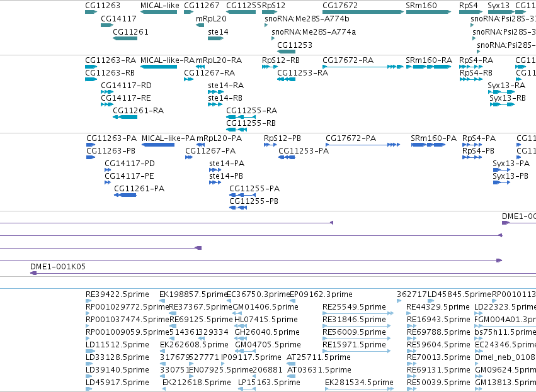
Task: Click transcript CG11267-RA
Action: tap(210, 73)
